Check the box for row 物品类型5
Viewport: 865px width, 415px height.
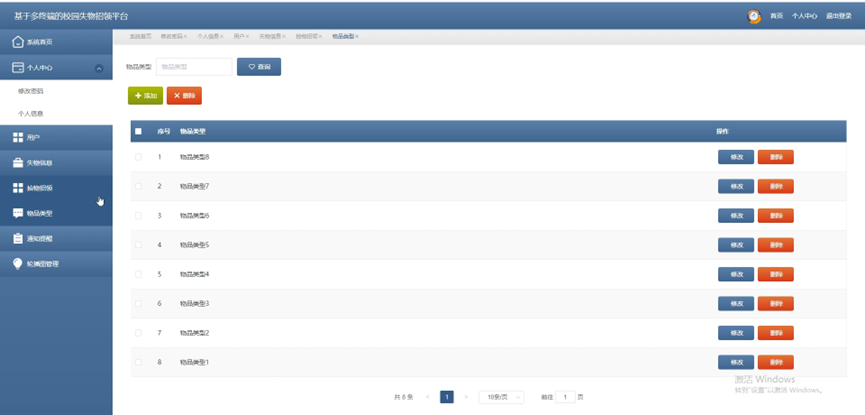click(x=138, y=245)
